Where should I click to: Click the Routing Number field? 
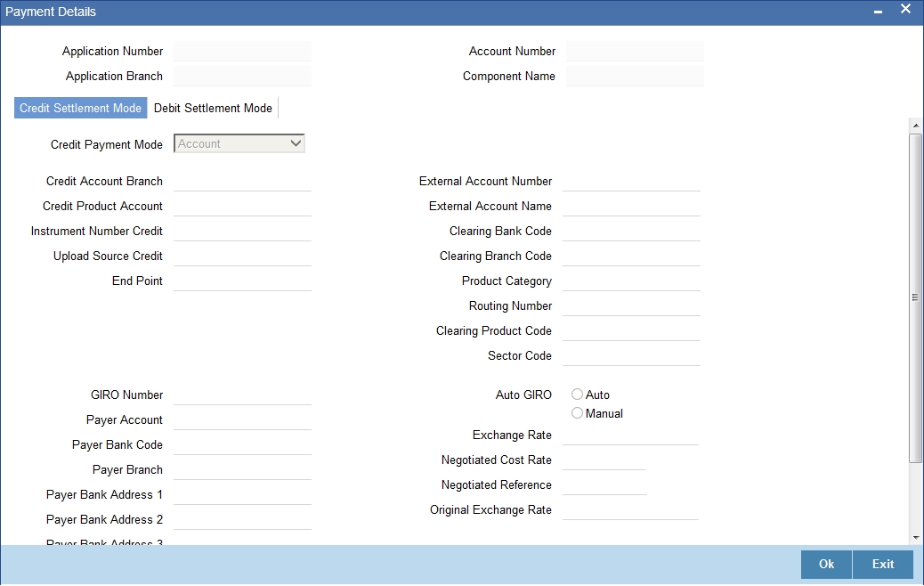click(631, 306)
